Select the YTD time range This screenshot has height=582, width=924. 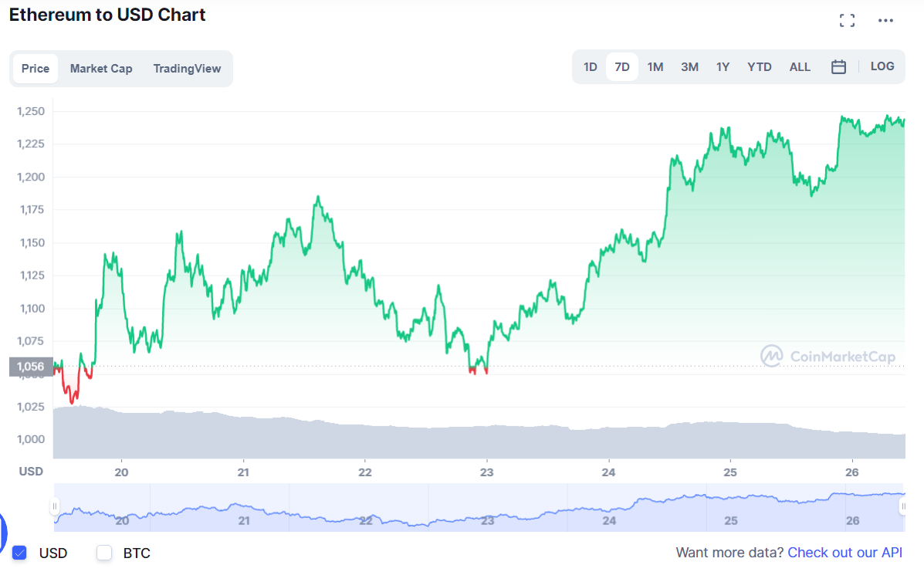point(759,67)
